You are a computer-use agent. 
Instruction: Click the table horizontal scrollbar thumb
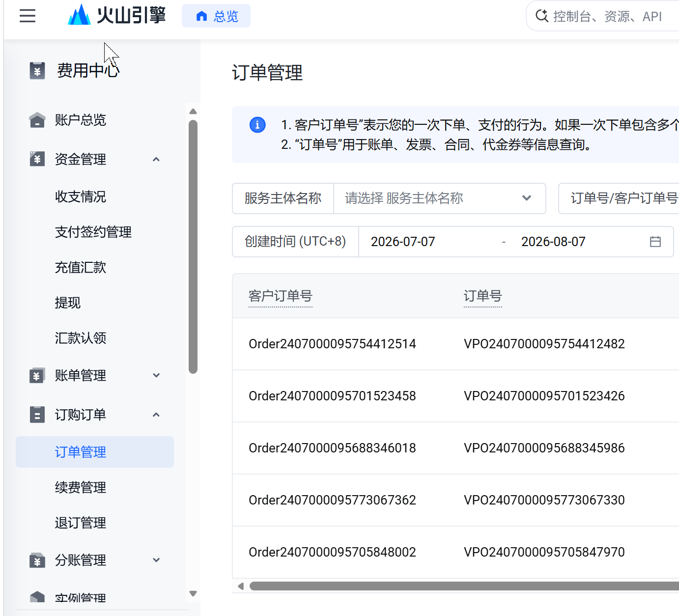(464, 586)
